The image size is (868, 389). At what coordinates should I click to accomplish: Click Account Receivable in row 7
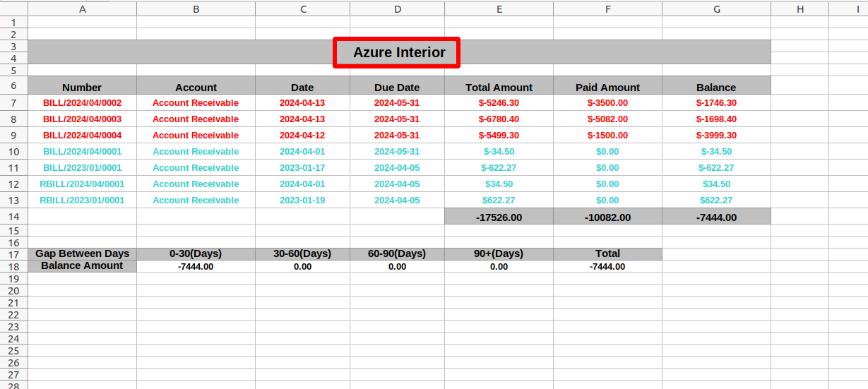tap(196, 103)
